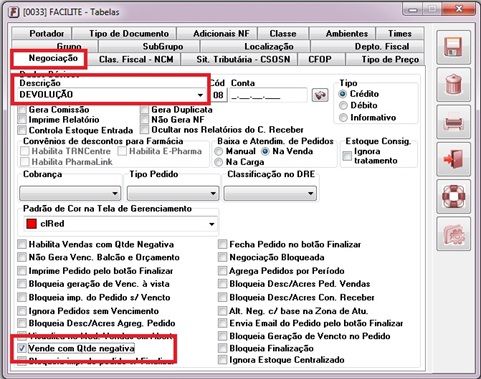Switch to Tipo de Documento tab
Image resolution: width=481 pixels, height=379 pixels.
[x=125, y=34]
